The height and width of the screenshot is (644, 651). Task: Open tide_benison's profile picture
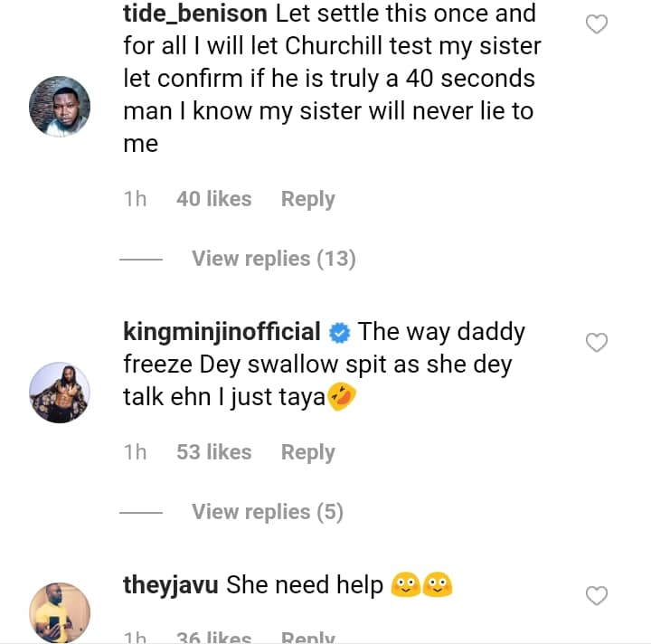click(60, 107)
